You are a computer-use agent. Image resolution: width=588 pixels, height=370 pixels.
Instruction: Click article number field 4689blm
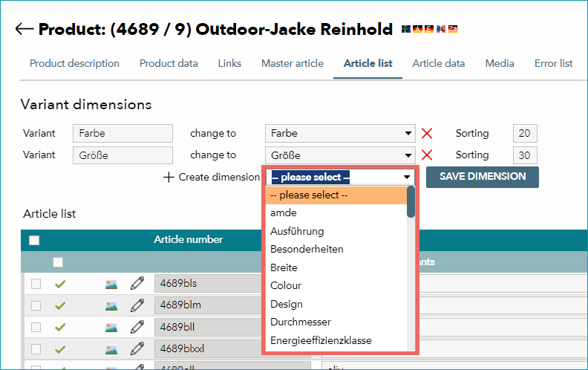(208, 305)
